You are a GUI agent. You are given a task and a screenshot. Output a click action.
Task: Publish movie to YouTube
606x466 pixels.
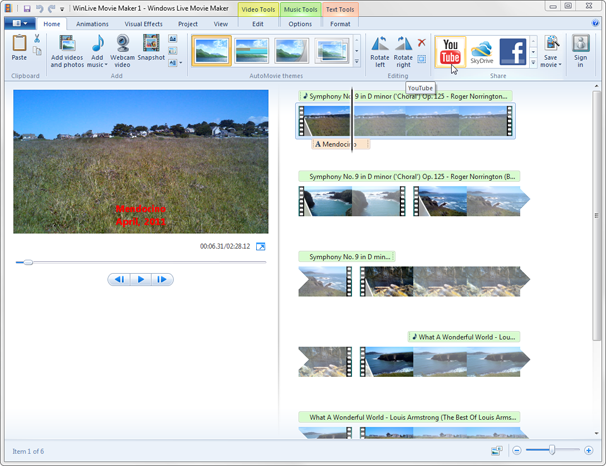coord(450,51)
